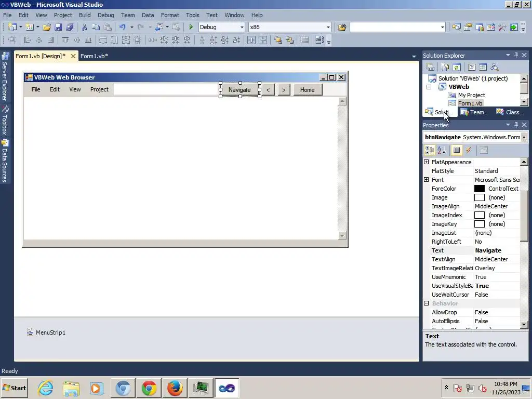532x399 pixels.
Task: Click the ForeColor black color swatch
Action: (x=479, y=189)
